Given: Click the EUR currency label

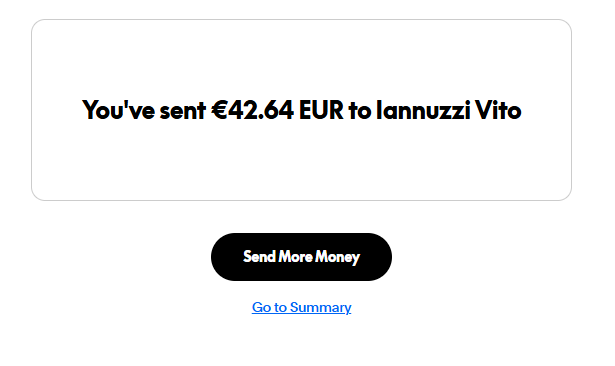Looking at the screenshot, I should (321, 110).
